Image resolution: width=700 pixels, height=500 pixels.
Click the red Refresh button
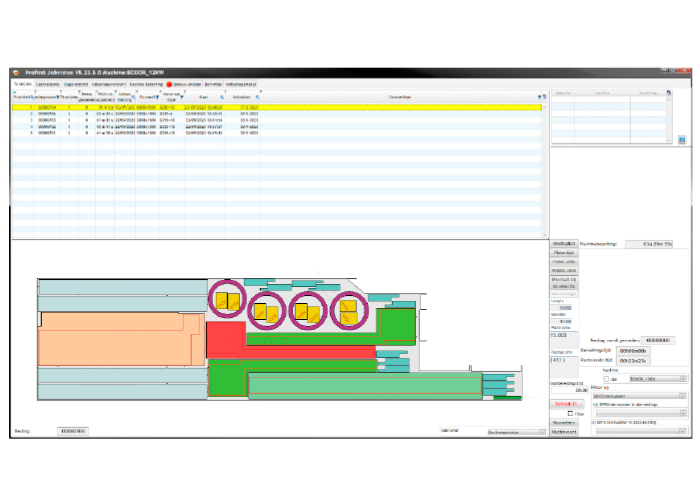565,403
